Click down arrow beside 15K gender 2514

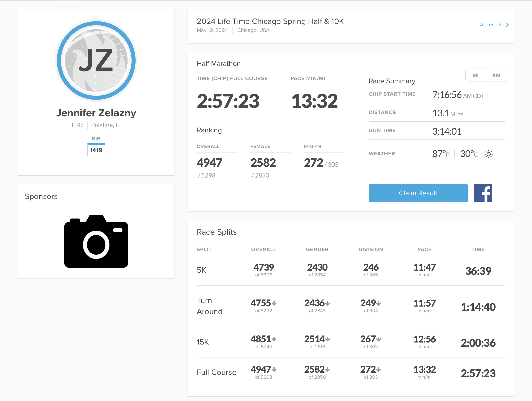[x=328, y=339]
